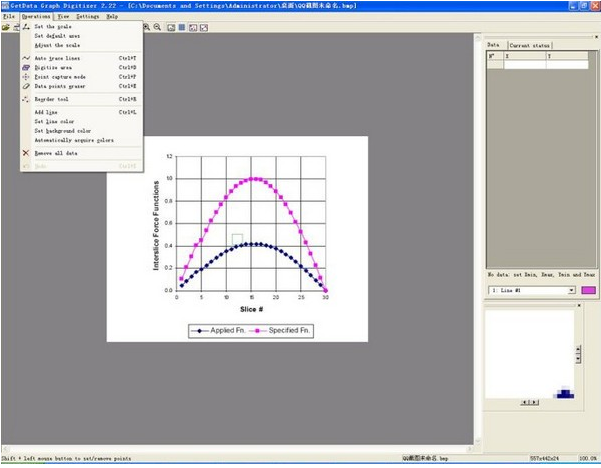
Task: Click Remove all data with red X
Action: point(55,153)
